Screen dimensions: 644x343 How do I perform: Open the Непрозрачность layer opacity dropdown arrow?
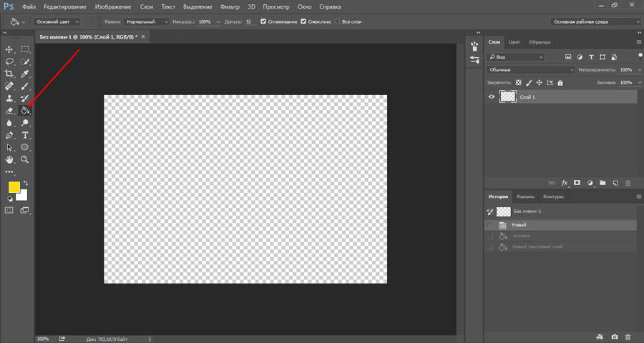(x=639, y=70)
